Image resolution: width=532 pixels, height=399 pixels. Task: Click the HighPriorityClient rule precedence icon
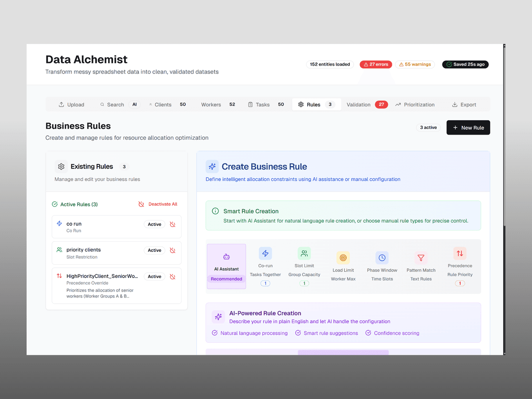pyautogui.click(x=59, y=276)
